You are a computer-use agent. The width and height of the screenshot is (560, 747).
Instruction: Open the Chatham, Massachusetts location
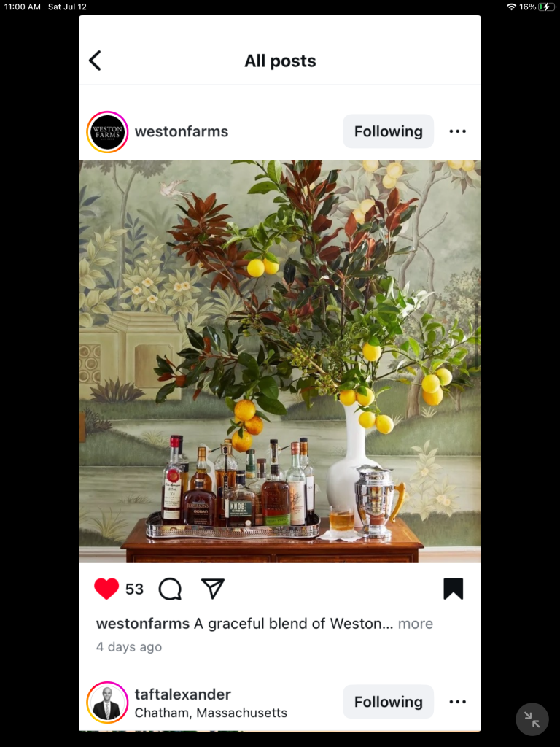(x=211, y=713)
